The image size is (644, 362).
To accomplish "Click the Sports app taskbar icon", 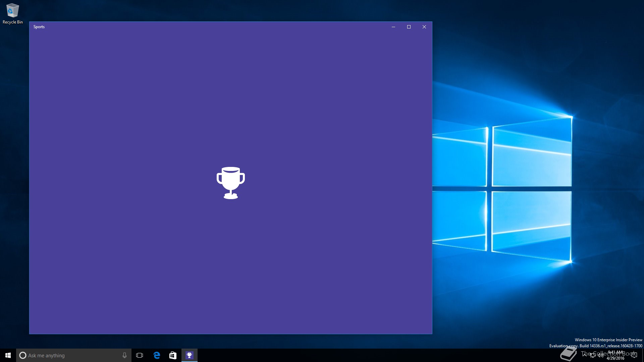I will coord(189,355).
